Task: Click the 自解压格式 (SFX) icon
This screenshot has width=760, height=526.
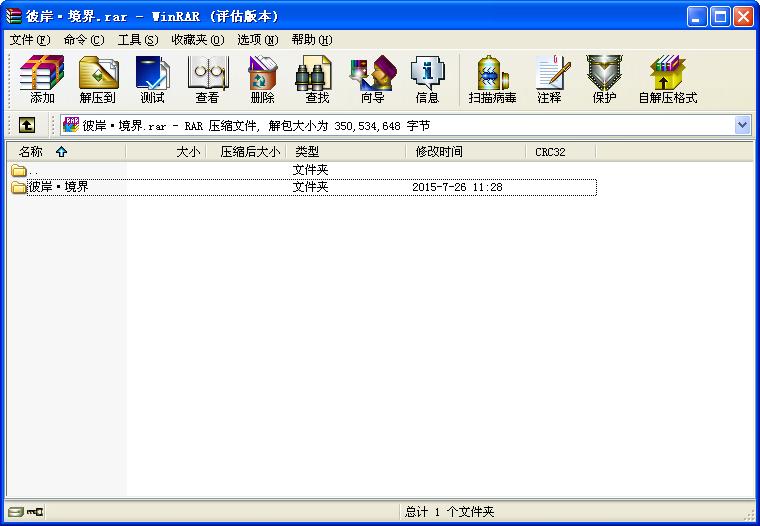Action: click(x=668, y=80)
